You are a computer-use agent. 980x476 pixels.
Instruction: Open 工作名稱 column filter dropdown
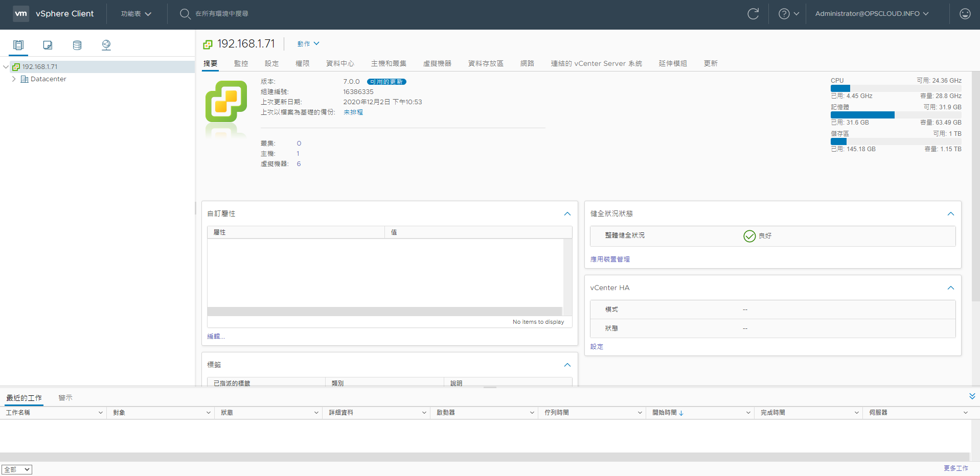pyautogui.click(x=100, y=413)
